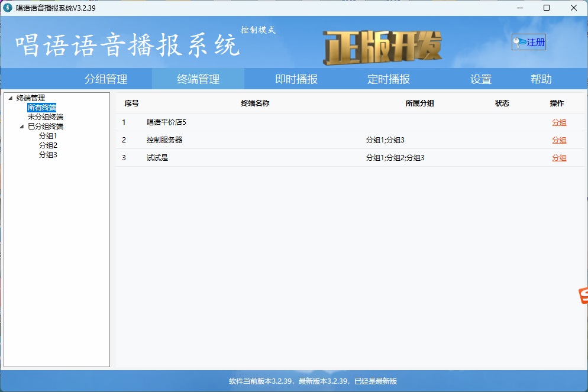Select 所有终端 in the sidebar tree

point(43,107)
